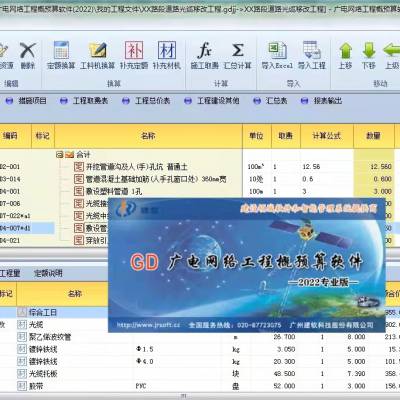Switch to the 工程总价表 tab
Image resolution: width=400 pixels, height=400 pixels.
pos(153,101)
